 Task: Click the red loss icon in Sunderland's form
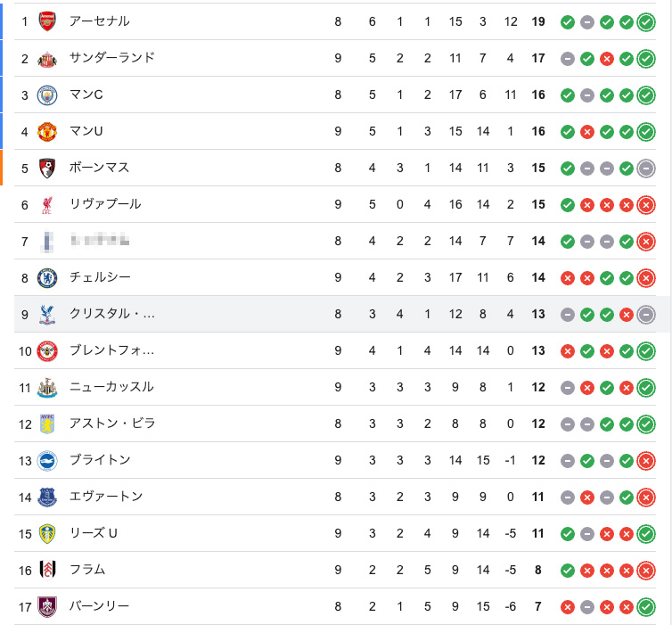pyautogui.click(x=607, y=59)
